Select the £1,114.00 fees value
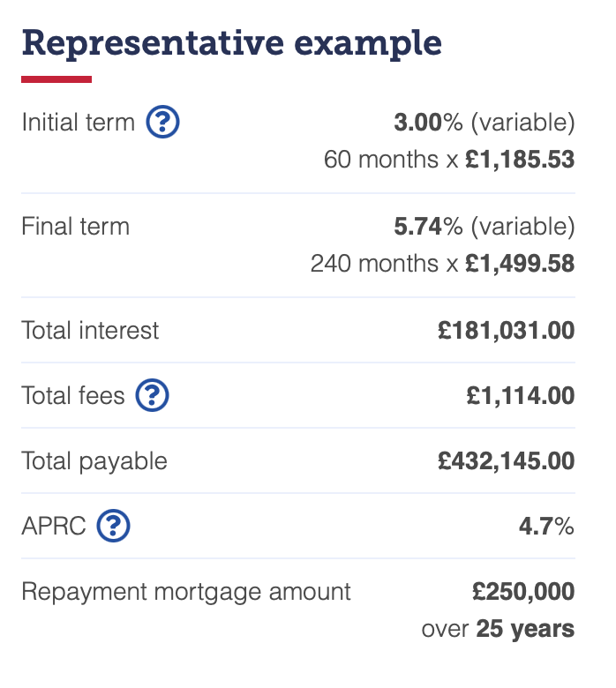This screenshot has width=616, height=688. [x=521, y=396]
